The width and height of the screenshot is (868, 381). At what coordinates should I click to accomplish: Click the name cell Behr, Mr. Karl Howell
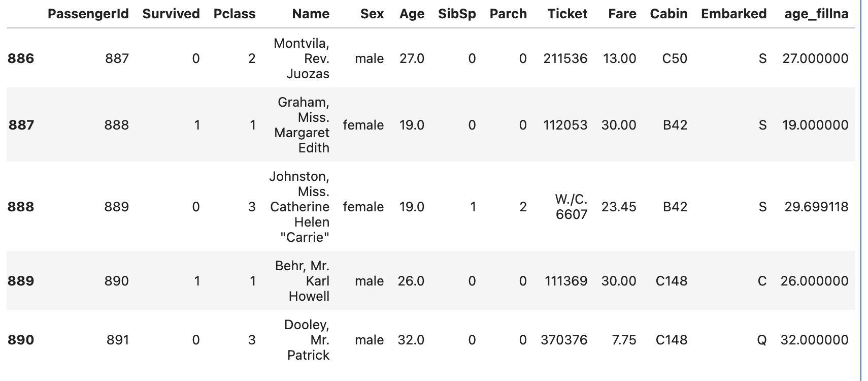(x=303, y=281)
